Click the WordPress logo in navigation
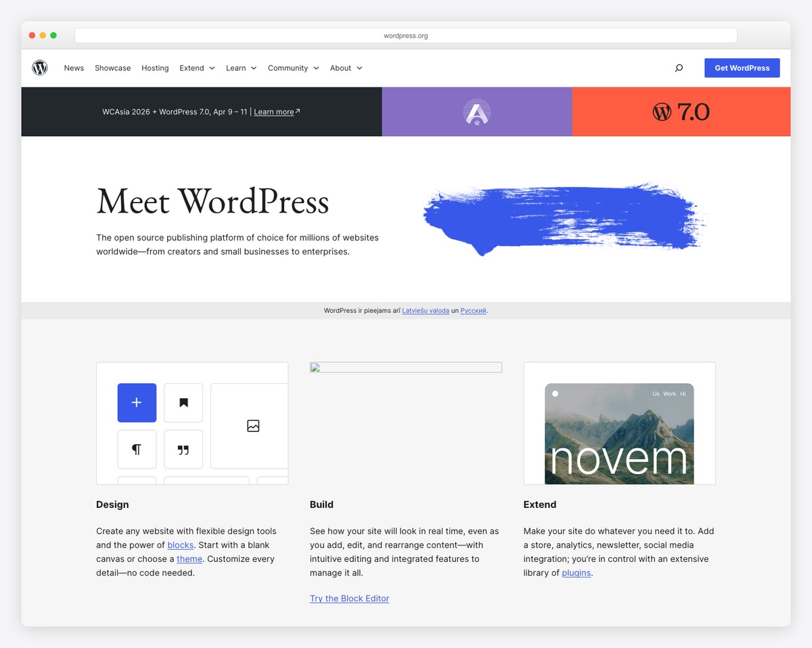 (x=40, y=68)
